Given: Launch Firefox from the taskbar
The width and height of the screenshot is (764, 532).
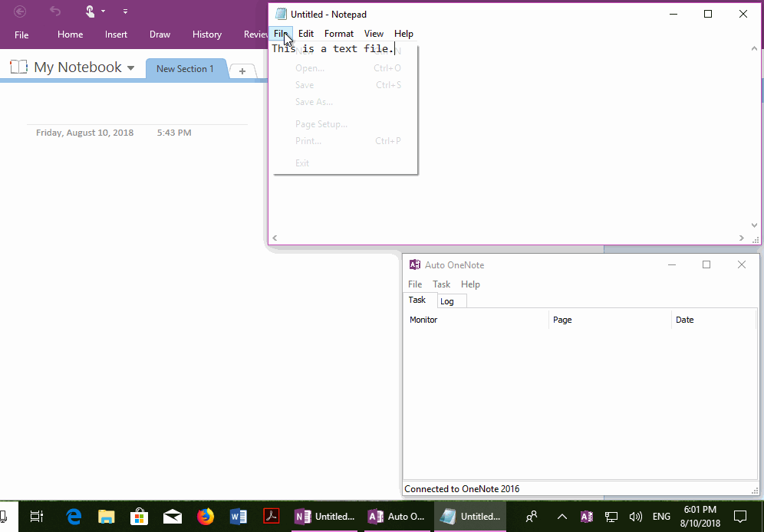Looking at the screenshot, I should pos(206,516).
